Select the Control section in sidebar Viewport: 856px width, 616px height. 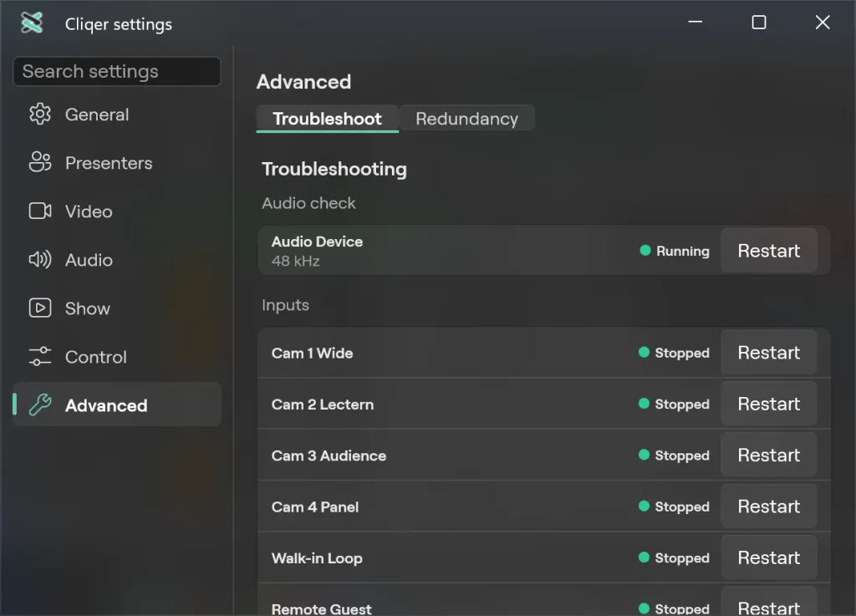[x=117, y=357]
